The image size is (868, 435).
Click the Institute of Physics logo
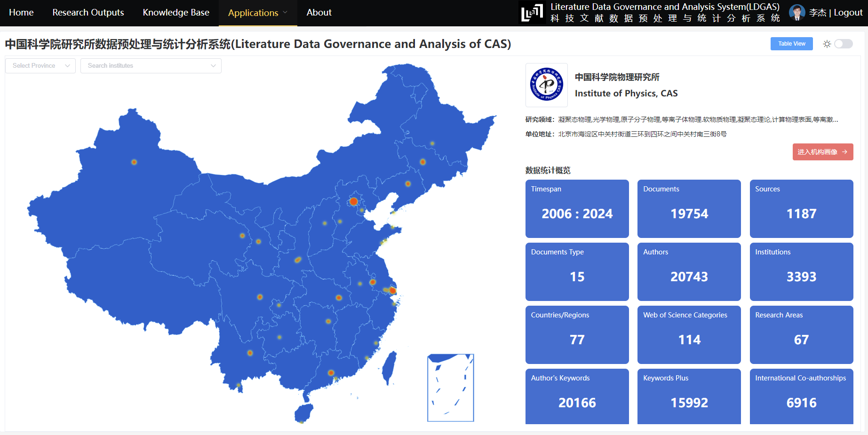click(546, 85)
